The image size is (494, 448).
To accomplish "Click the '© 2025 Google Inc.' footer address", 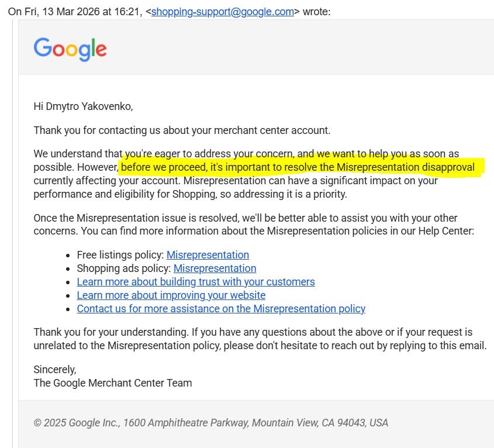I will [x=210, y=422].
